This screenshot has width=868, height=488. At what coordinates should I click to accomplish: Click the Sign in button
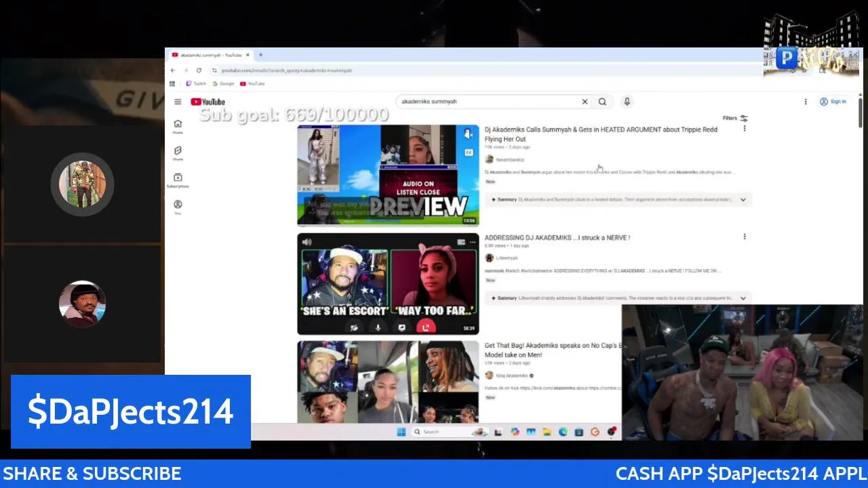click(x=833, y=102)
